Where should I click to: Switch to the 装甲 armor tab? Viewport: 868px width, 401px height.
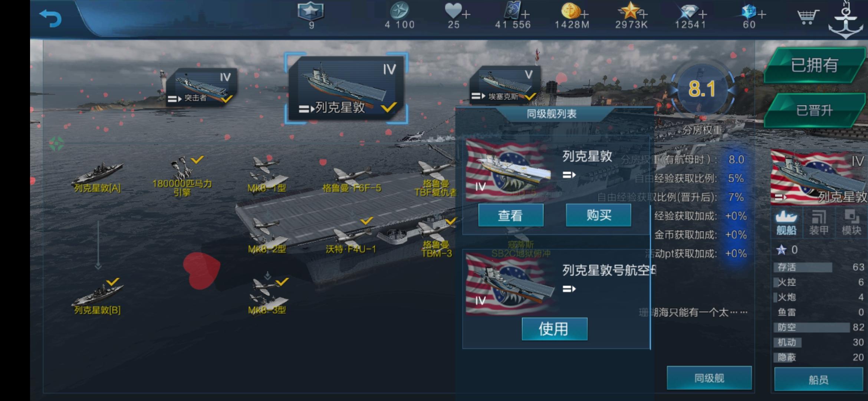point(819,223)
